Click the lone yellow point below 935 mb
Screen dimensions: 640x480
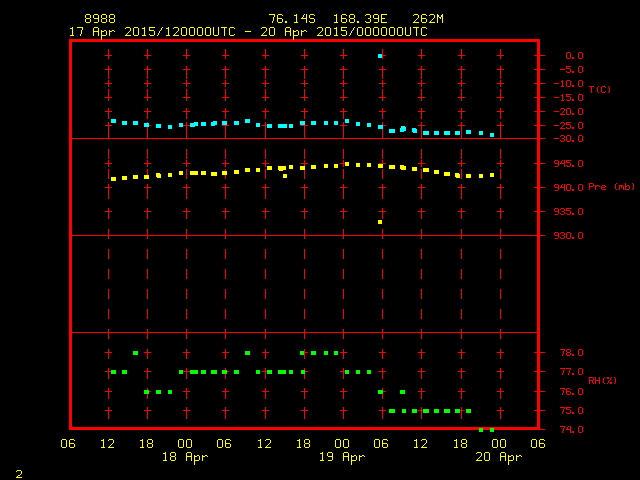[380, 221]
